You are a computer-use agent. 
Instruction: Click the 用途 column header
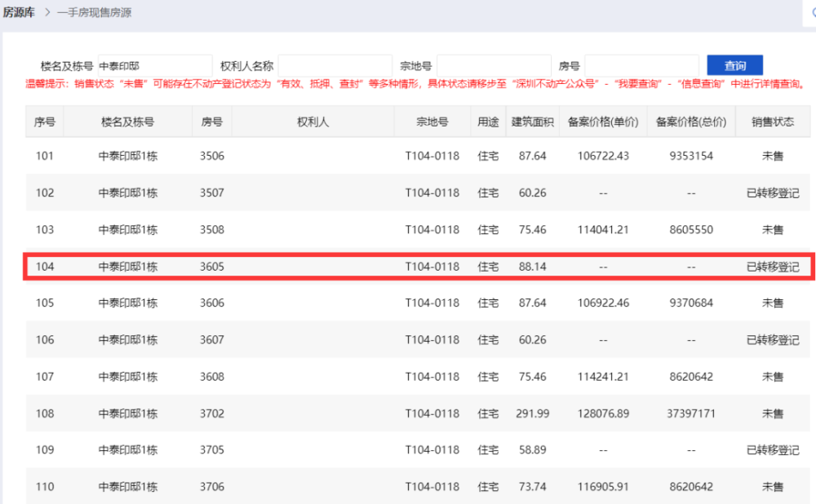(x=488, y=122)
